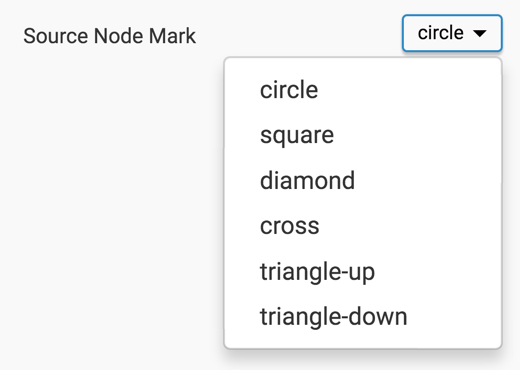
Task: Click empty padding below 'triangle-down' entry
Action: point(363,343)
